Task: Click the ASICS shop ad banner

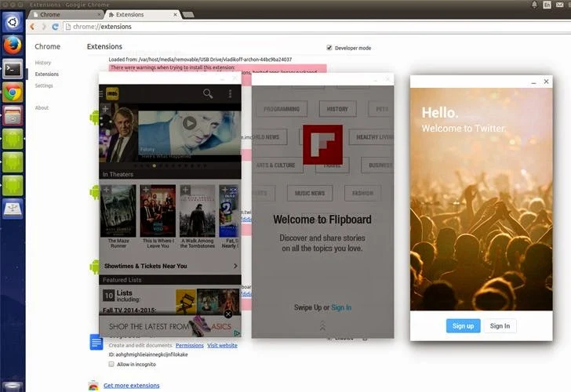Action: point(170,326)
